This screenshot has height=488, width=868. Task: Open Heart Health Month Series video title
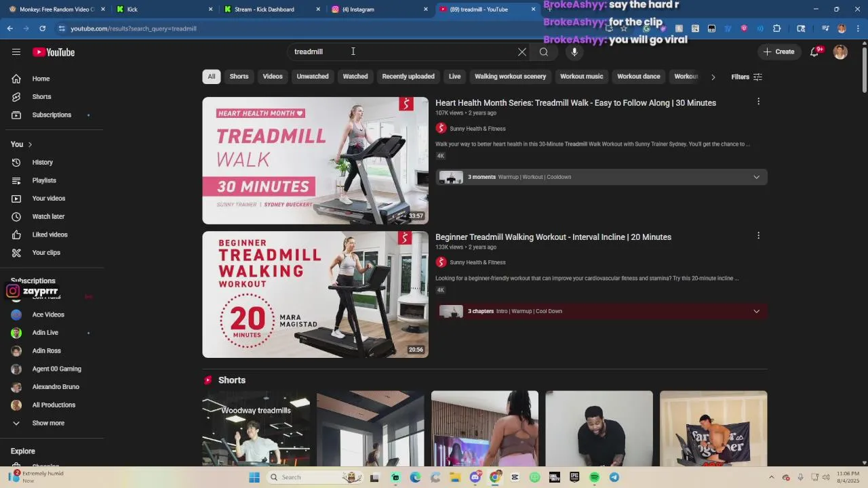tap(576, 103)
